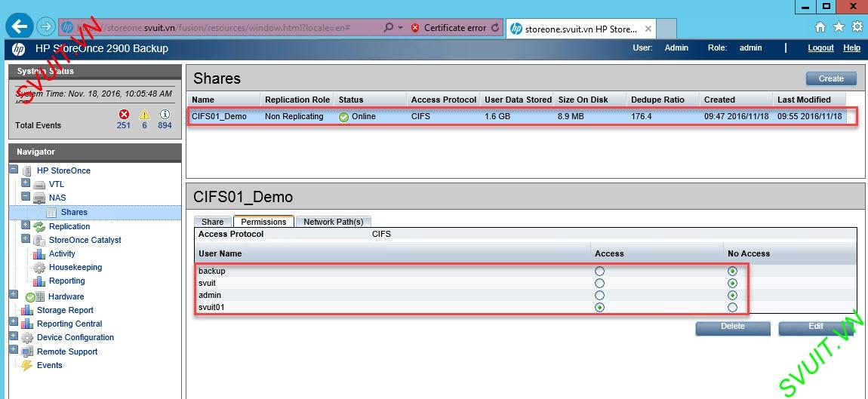This screenshot has width=868, height=399.
Task: Expand the Hardware tree node
Action: click(x=14, y=295)
